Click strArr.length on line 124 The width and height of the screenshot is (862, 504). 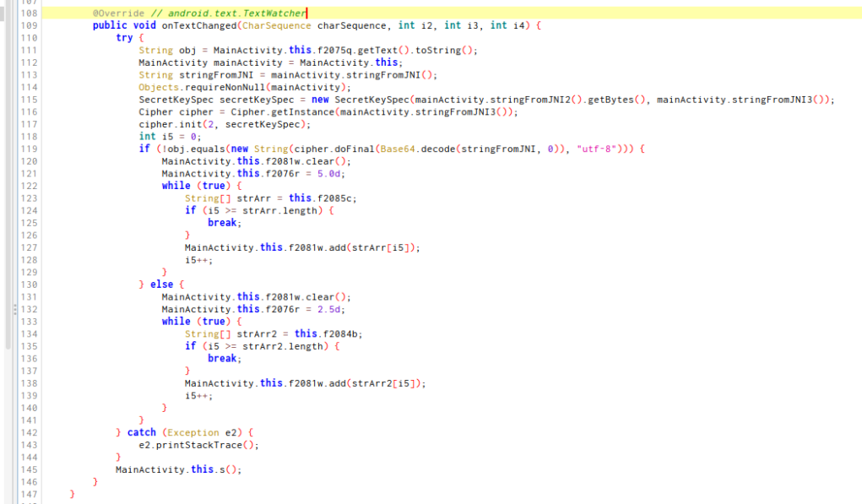(279, 210)
